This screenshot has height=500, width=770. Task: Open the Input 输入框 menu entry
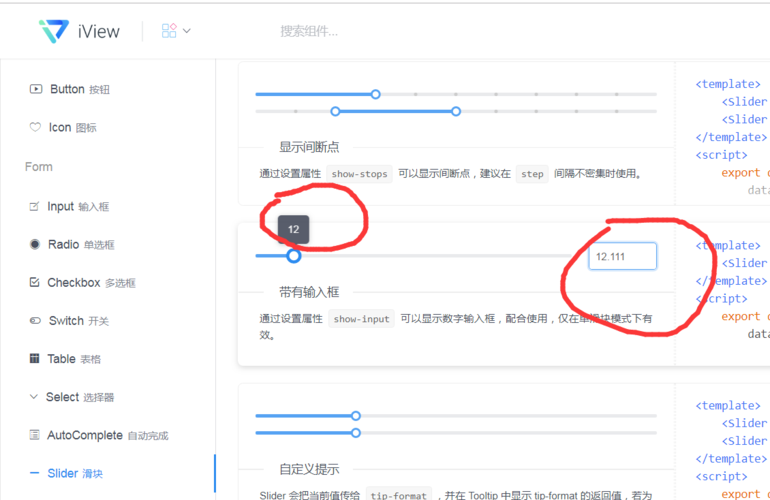(78, 206)
